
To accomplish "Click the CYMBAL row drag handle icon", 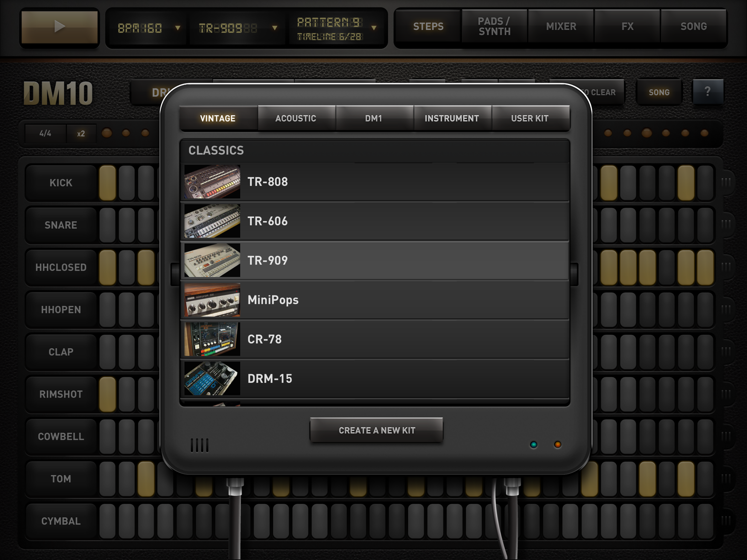I will [x=726, y=520].
